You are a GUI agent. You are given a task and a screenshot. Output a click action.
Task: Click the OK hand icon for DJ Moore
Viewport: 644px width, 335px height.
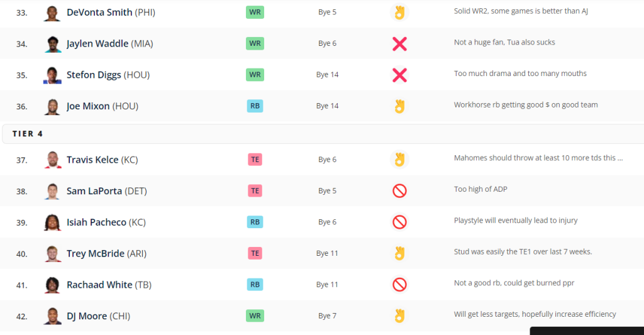tap(399, 316)
